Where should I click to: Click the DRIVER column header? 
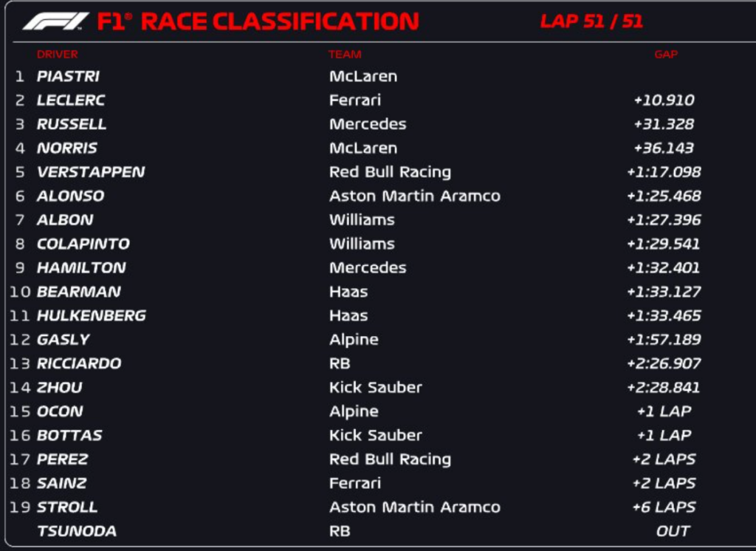pyautogui.click(x=58, y=54)
